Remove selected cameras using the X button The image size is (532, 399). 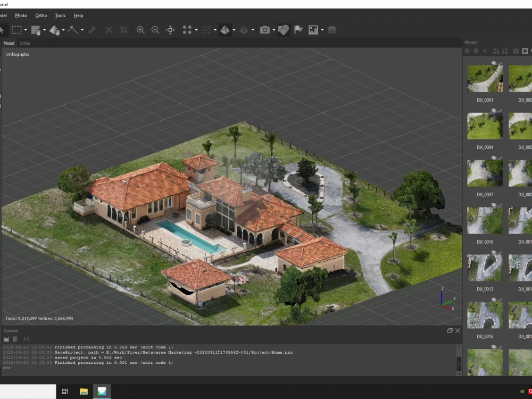click(485, 51)
